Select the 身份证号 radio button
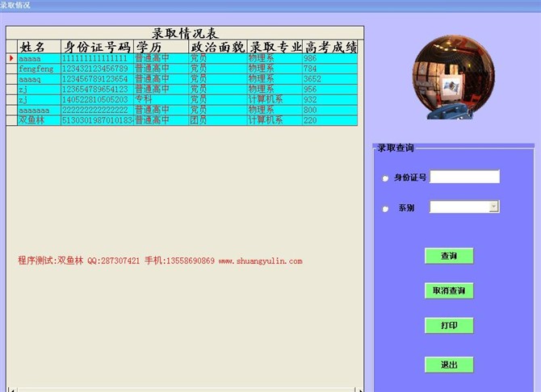The image size is (541, 392). tap(385, 178)
